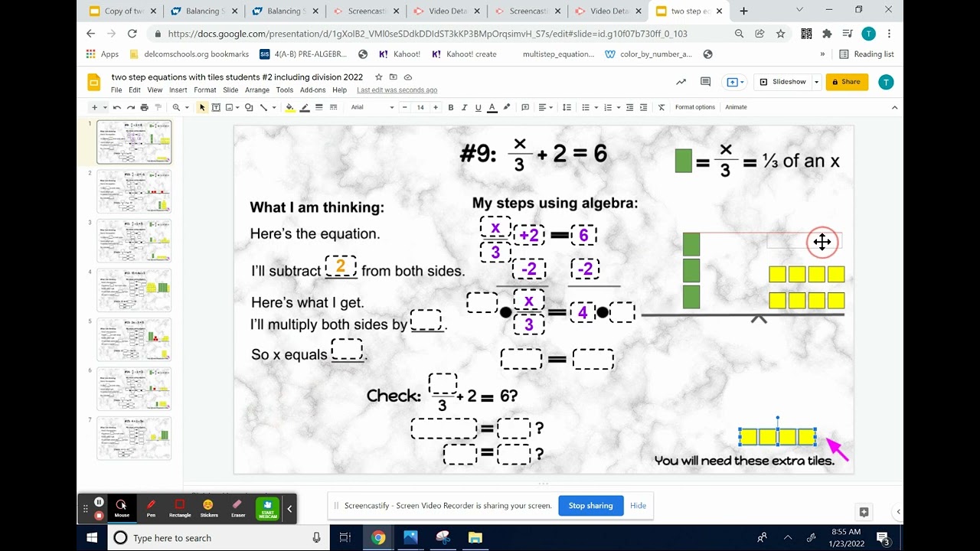Toggle Bold formatting
The height and width of the screenshot is (551, 980).
(451, 107)
